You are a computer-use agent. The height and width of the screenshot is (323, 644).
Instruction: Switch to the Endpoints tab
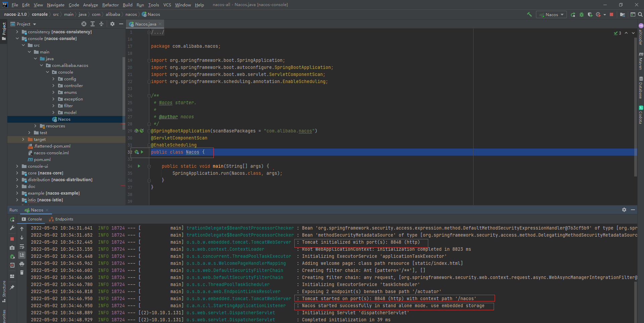[61, 219]
